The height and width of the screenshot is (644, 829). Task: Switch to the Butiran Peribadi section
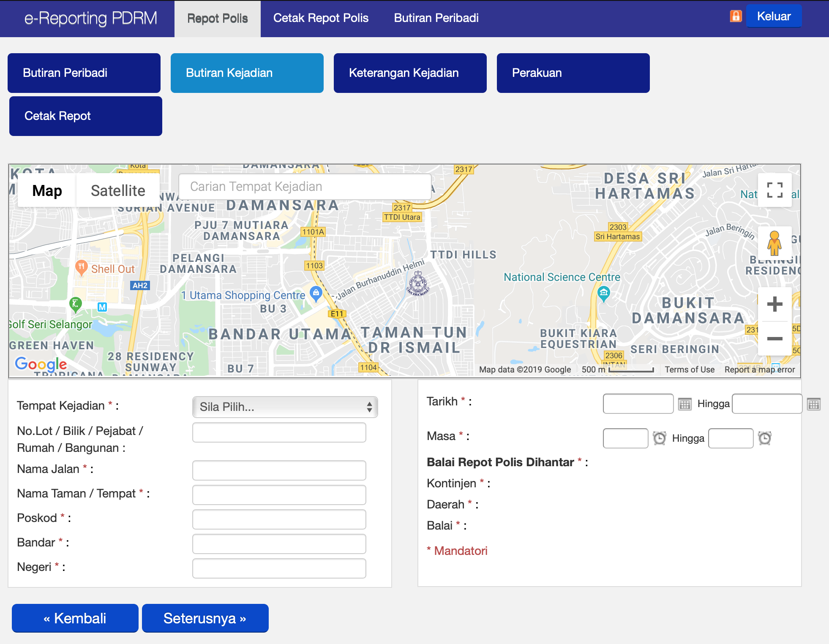83,73
